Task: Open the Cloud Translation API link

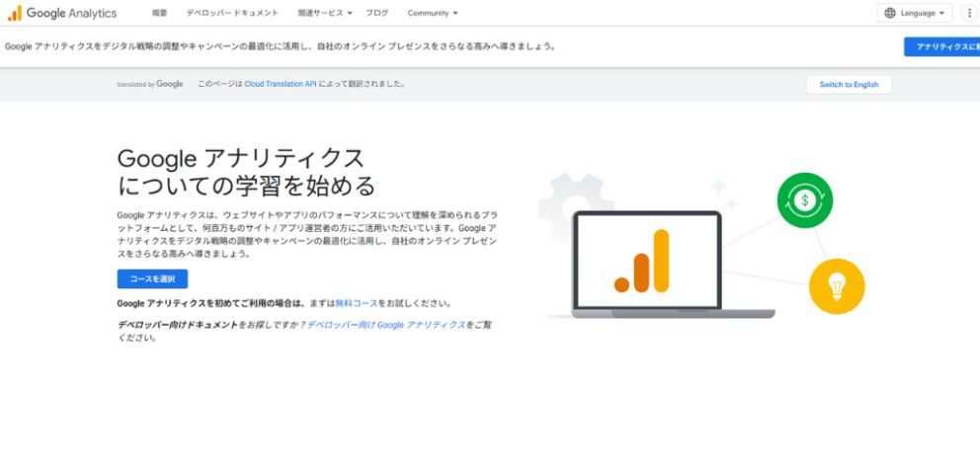Action: click(280, 84)
